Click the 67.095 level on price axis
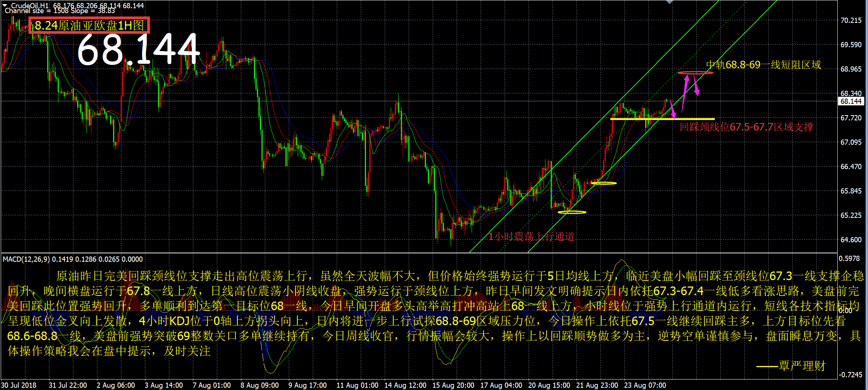868x390 pixels. point(851,142)
